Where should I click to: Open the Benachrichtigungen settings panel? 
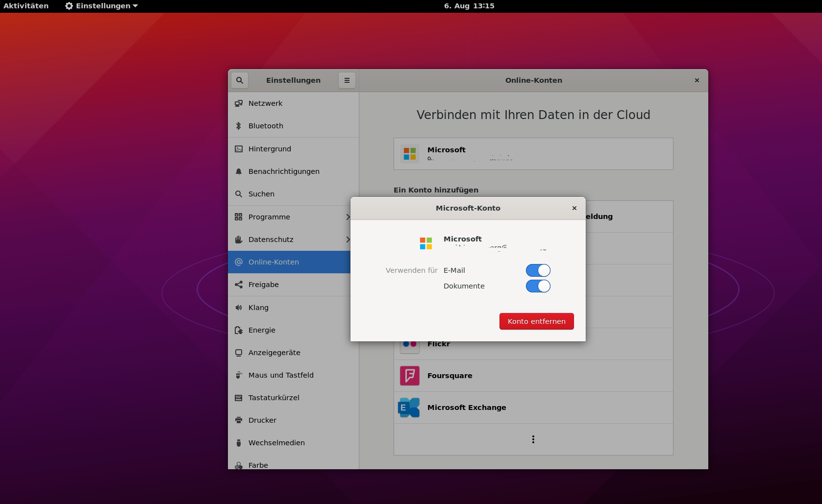coord(284,171)
